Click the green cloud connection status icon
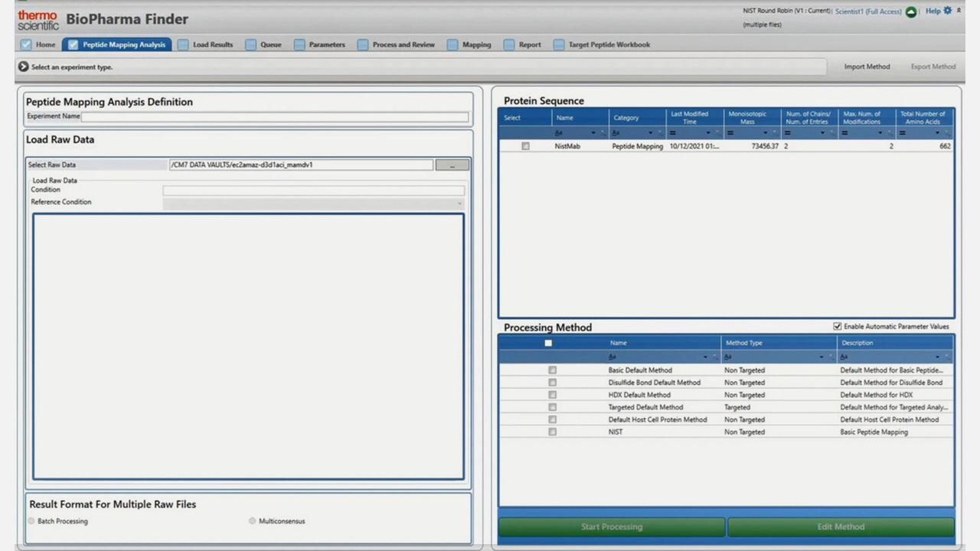This screenshot has width=980, height=551. (x=911, y=11)
